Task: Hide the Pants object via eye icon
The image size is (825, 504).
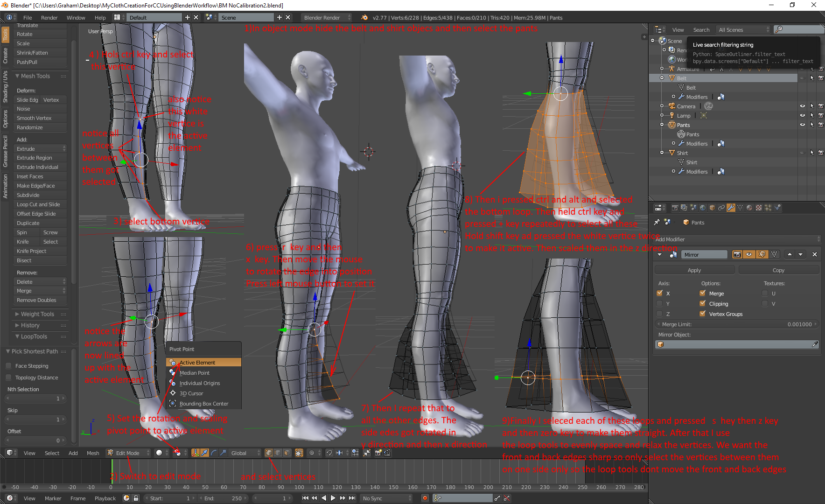Action: coord(803,125)
